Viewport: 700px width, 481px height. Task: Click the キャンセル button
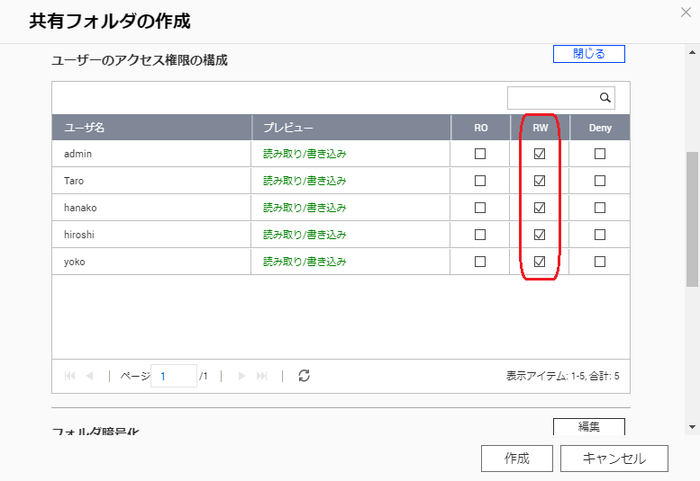[x=614, y=458]
